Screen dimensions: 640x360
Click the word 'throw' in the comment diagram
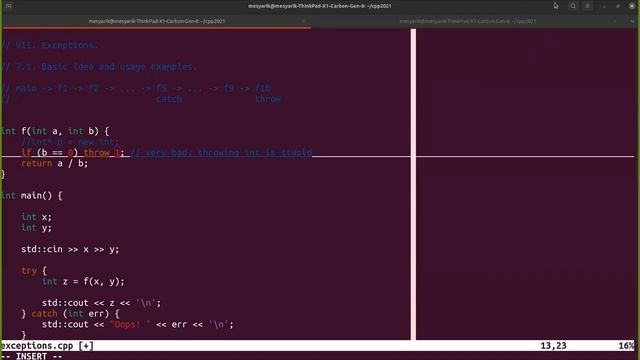268,99
